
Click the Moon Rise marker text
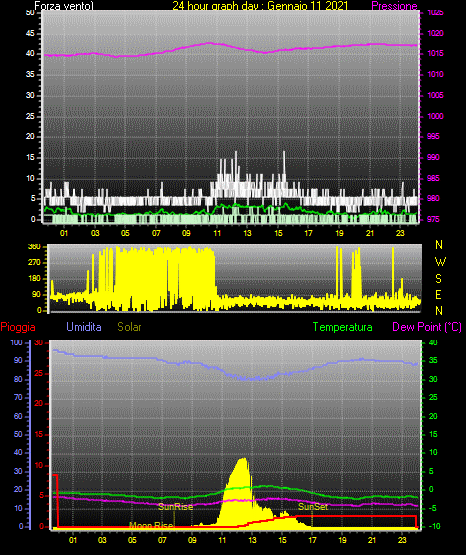point(151,525)
